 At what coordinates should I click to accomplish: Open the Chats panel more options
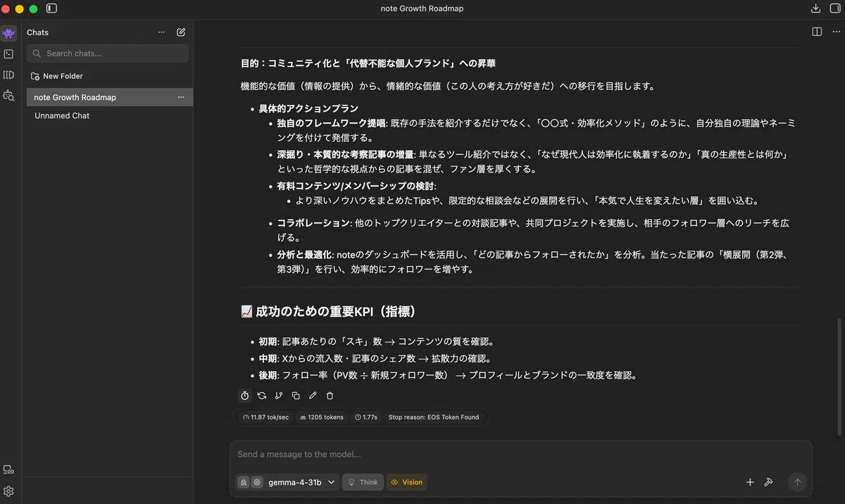pos(162,32)
